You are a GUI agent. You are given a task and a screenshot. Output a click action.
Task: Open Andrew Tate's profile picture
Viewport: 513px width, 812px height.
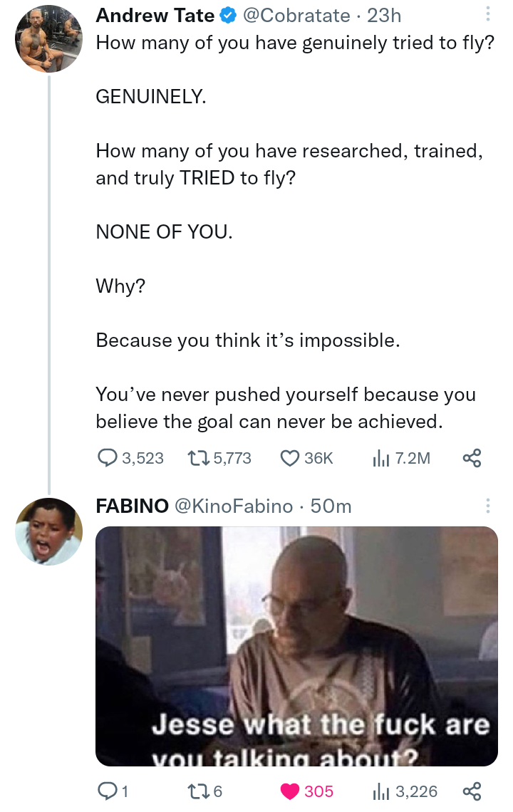[x=49, y=39]
